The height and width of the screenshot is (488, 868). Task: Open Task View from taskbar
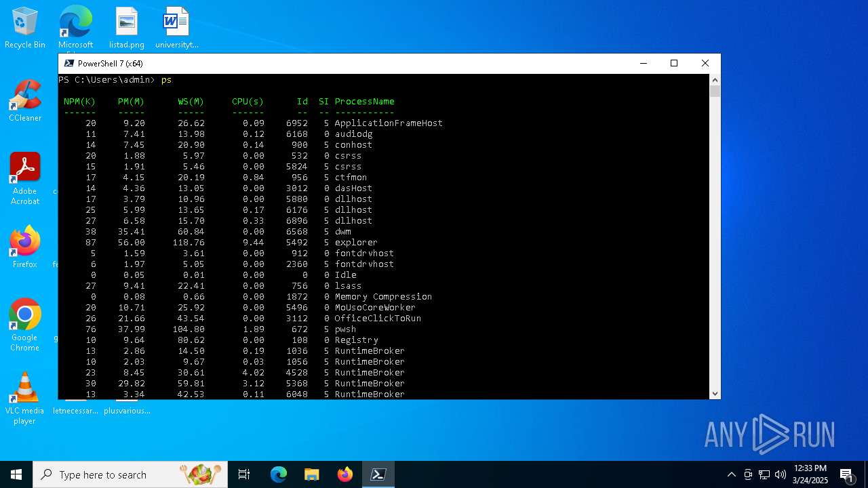[x=244, y=474]
